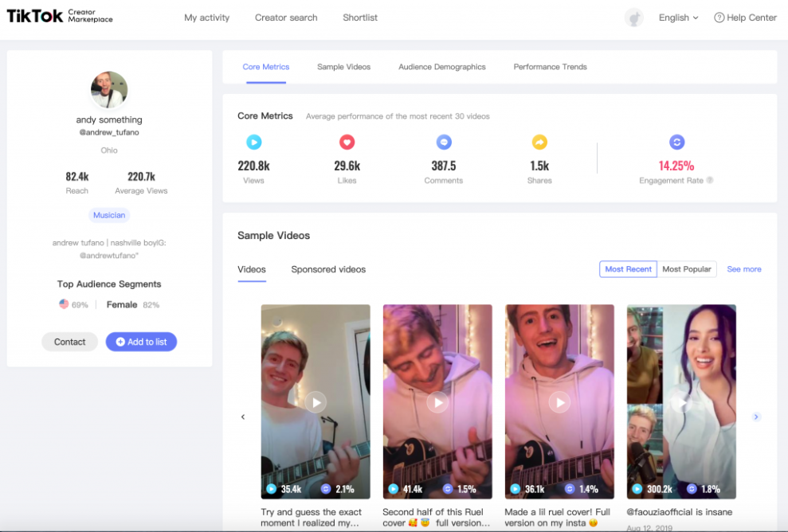Click the Engagement Rate info tooltip icon
788x532 pixels.
point(710,180)
